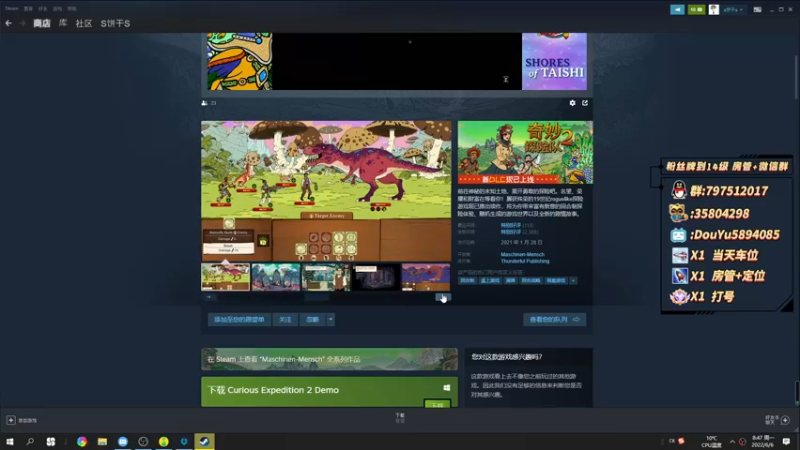Click the viewers count icon
The image size is (800, 450).
pos(205,103)
